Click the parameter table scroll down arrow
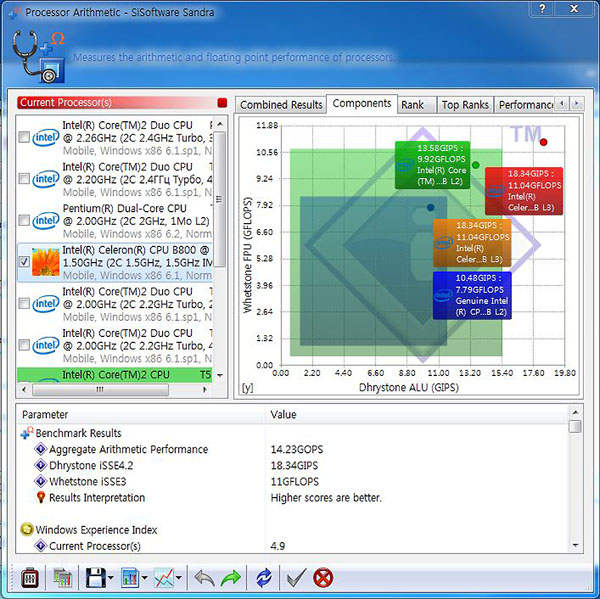Screen dimensions: 600x599 click(575, 545)
